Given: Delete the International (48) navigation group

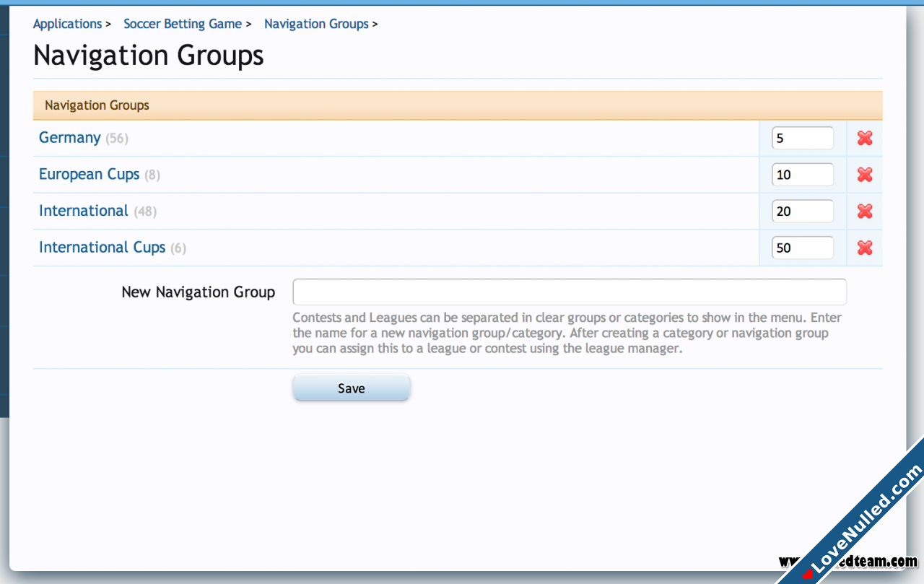Looking at the screenshot, I should click(865, 211).
